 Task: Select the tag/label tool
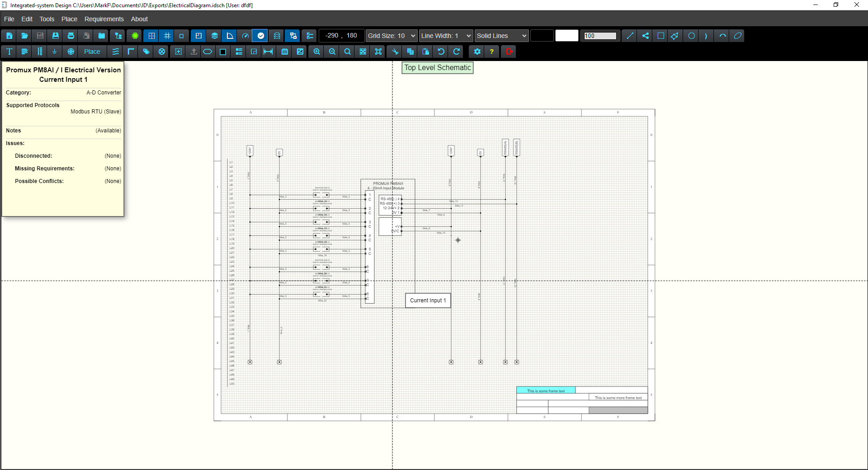pos(146,52)
